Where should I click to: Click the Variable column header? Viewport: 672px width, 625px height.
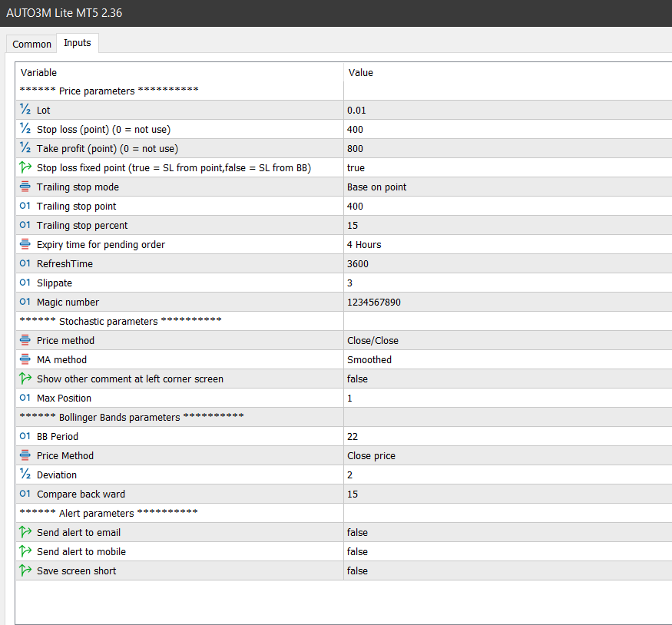pos(38,72)
